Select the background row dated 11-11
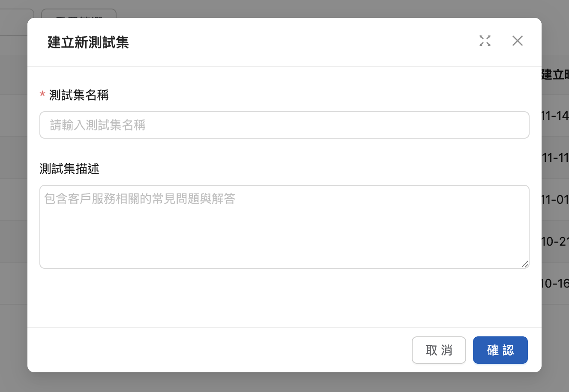 point(555,157)
